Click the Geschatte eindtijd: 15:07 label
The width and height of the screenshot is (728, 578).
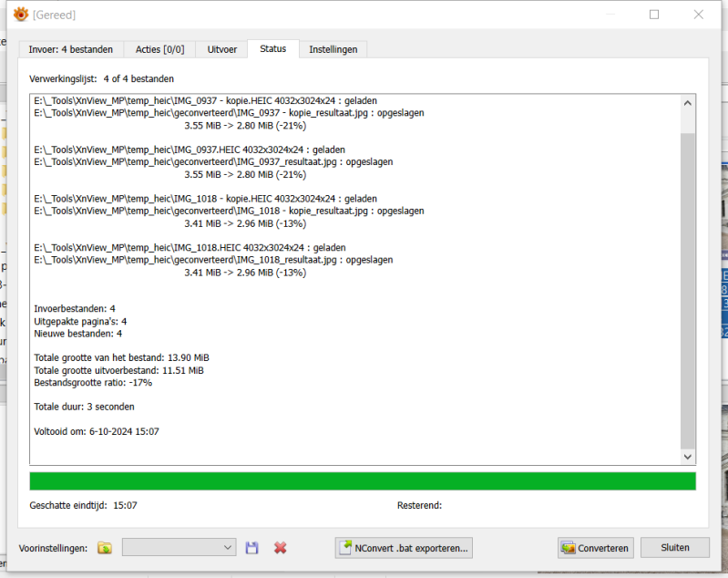pos(84,505)
